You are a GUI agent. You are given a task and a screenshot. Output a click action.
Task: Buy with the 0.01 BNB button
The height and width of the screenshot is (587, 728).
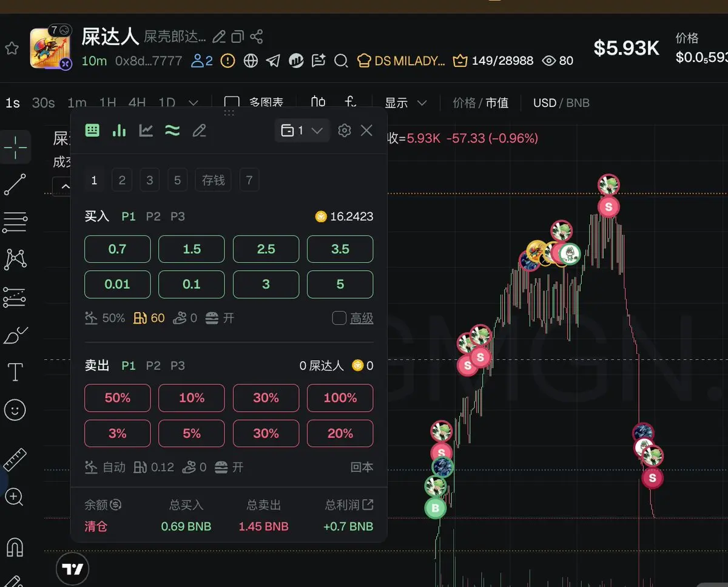(x=117, y=285)
